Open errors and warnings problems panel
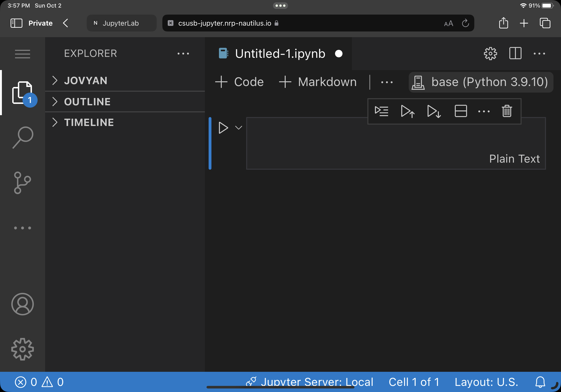Viewport: 561px width, 392px height. pyautogui.click(x=39, y=382)
